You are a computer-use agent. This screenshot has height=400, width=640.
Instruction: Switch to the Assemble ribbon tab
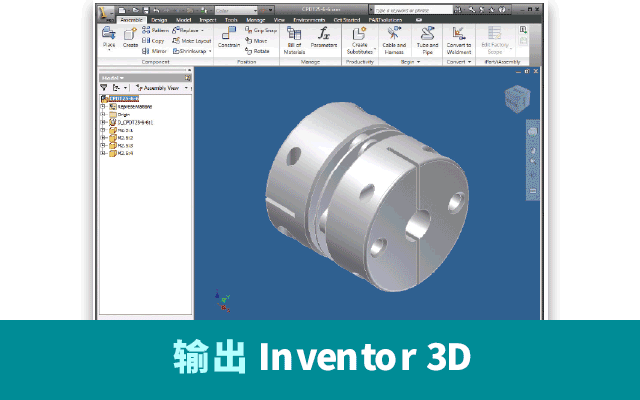pyautogui.click(x=131, y=20)
